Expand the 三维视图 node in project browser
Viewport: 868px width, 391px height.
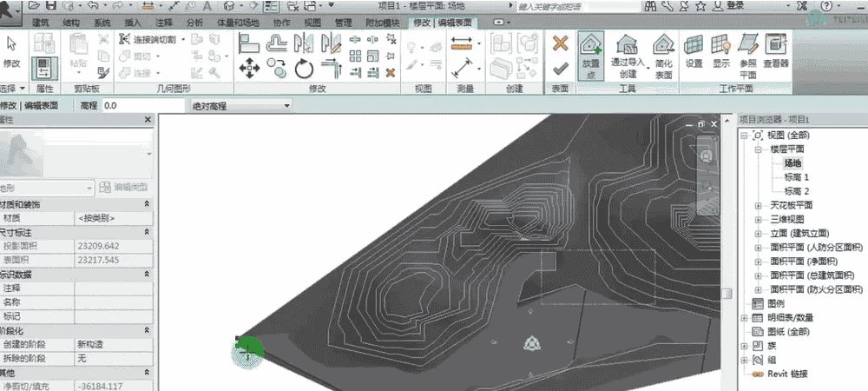759,219
